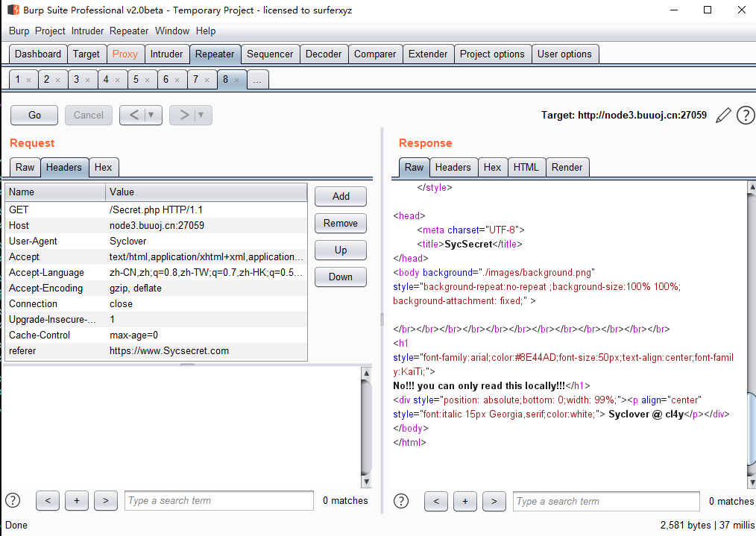Move header Up
Screen dimensions: 756x536
(x=341, y=250)
